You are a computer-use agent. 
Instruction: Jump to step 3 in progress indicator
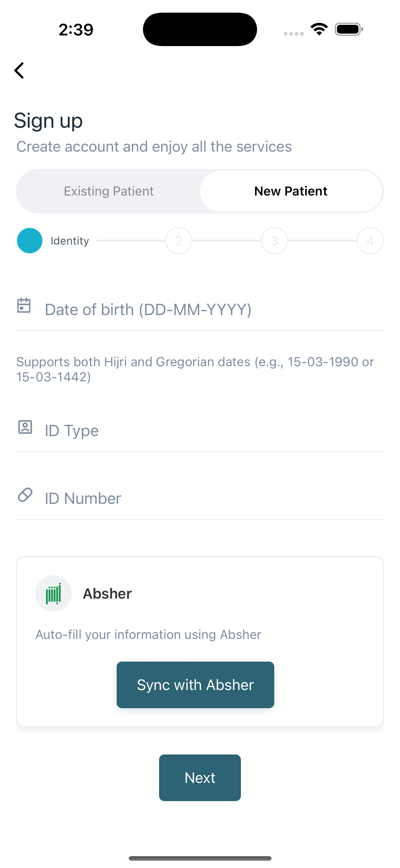pos(275,241)
